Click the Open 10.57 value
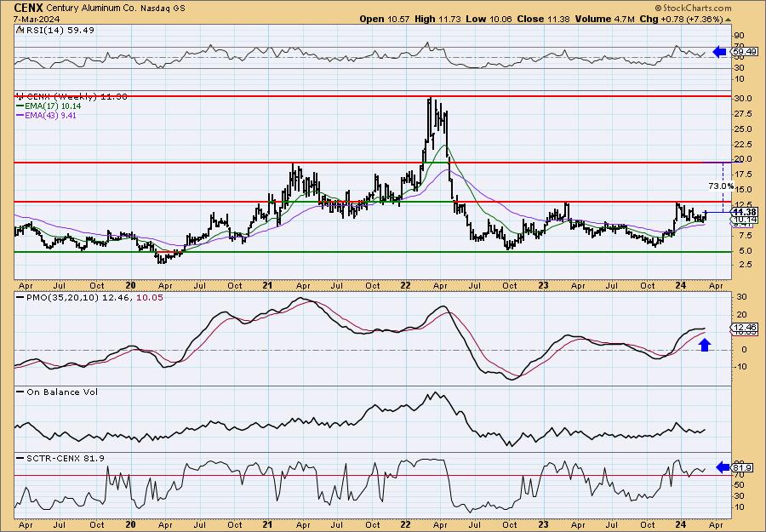The width and height of the screenshot is (766, 532). pyautogui.click(x=386, y=19)
